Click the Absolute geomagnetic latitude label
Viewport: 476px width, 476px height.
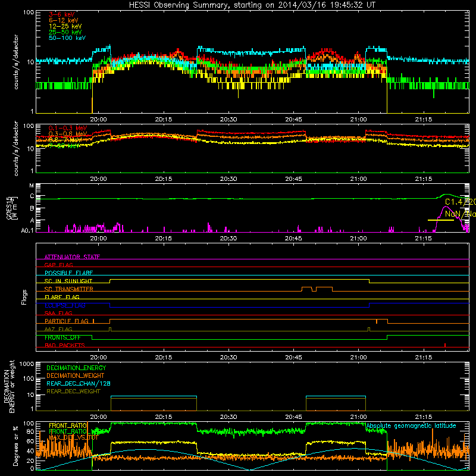coord(411,426)
